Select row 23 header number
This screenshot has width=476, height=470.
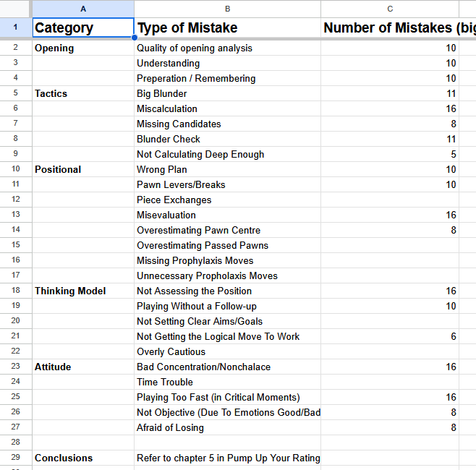tap(16, 366)
